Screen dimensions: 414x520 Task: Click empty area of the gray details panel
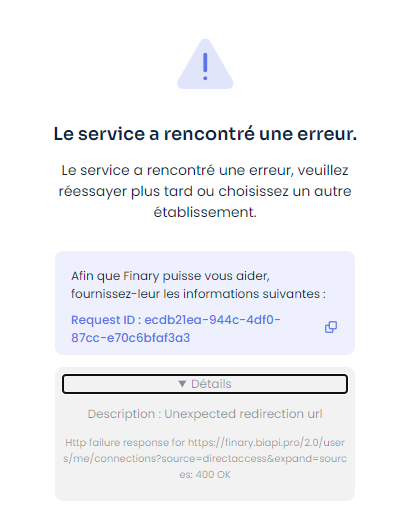[x=205, y=491]
